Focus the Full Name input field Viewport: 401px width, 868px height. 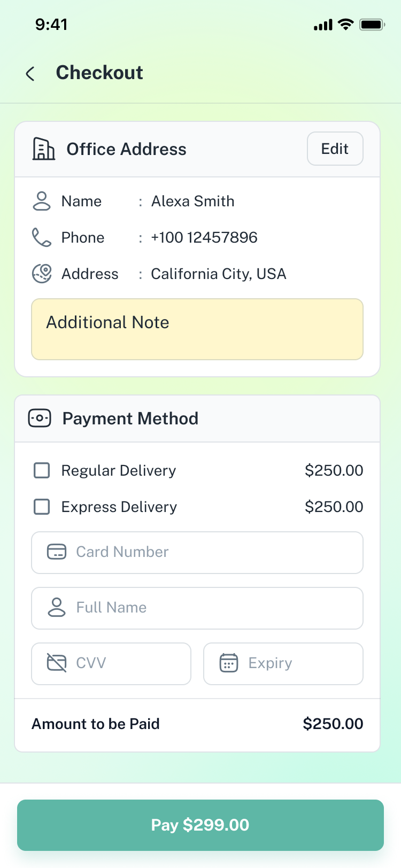point(214,608)
